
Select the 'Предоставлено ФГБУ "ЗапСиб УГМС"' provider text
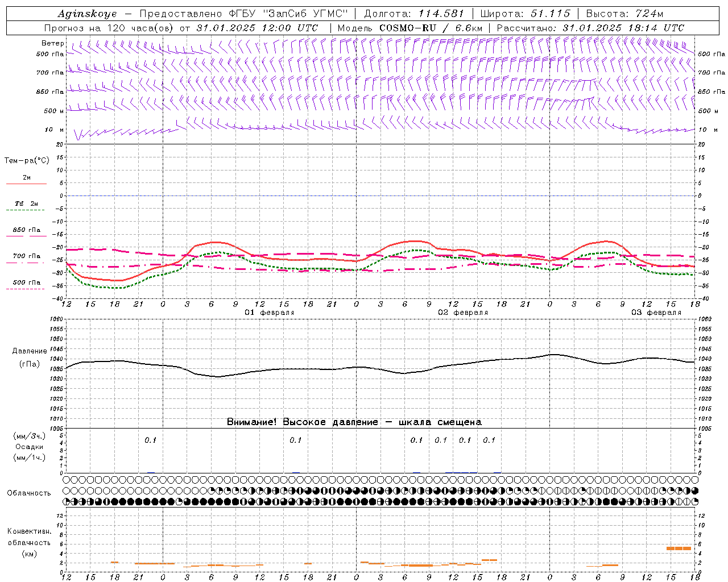[x=243, y=14]
